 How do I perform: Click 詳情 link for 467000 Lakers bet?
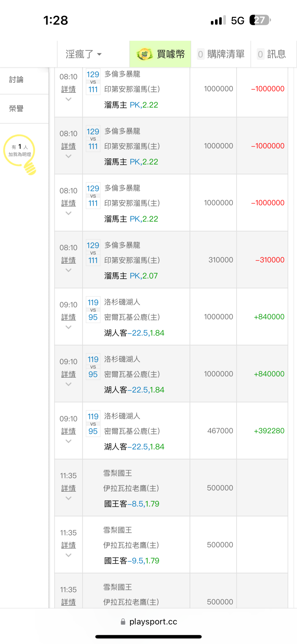pos(68,431)
